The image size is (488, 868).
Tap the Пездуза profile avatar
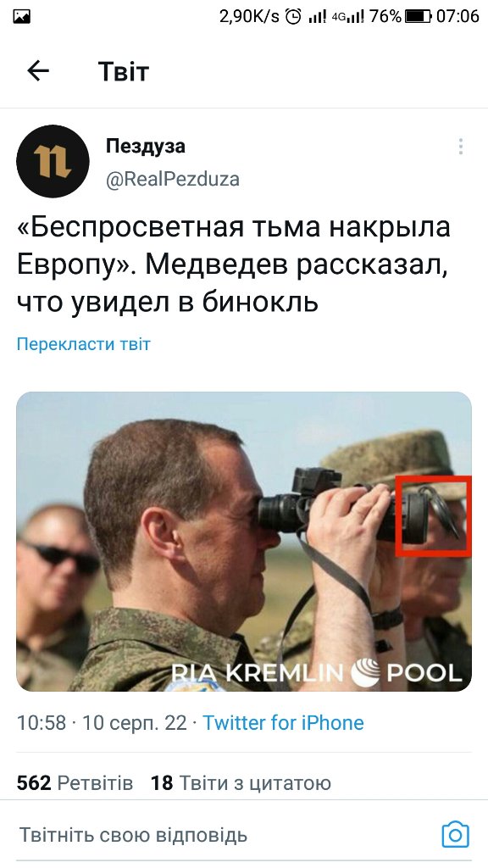[53, 161]
